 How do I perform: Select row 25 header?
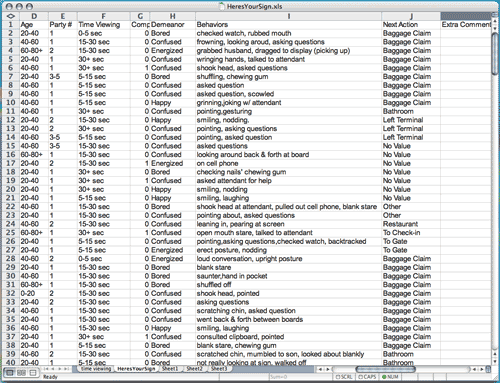11,233
